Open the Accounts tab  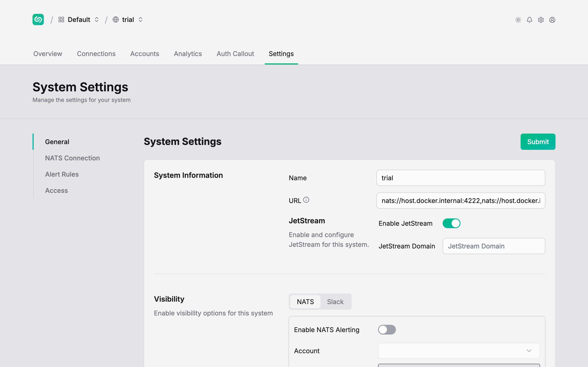tap(145, 54)
